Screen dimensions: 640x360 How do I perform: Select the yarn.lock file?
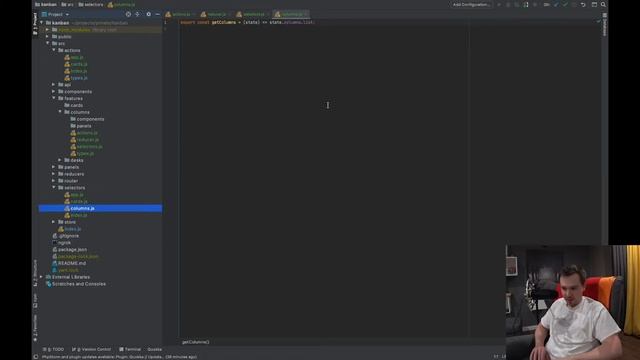(65, 270)
